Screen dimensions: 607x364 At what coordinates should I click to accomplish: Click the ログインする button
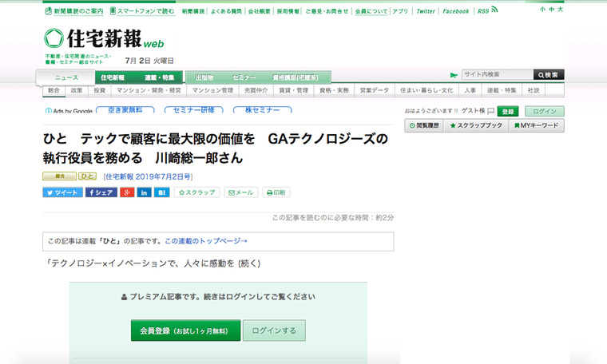(x=274, y=330)
